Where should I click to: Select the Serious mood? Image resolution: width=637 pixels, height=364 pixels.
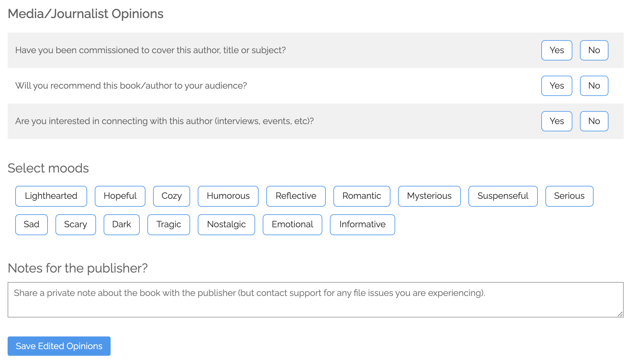coord(569,196)
